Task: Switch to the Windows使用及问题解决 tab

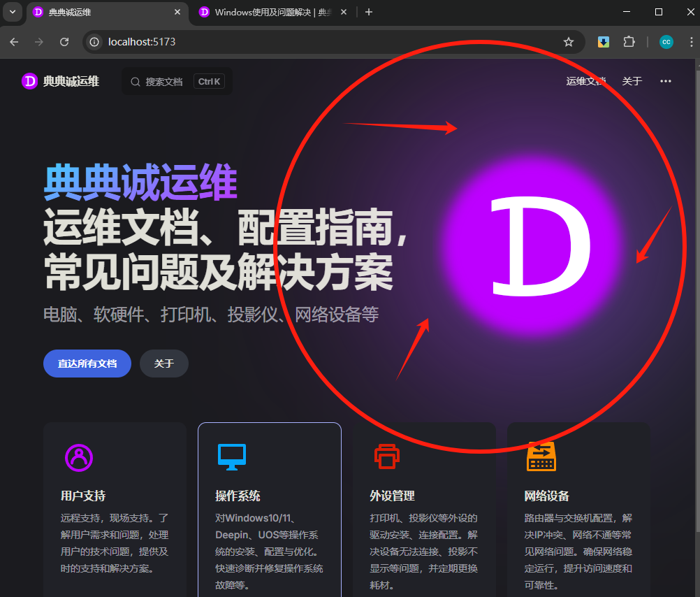Action: (x=273, y=13)
